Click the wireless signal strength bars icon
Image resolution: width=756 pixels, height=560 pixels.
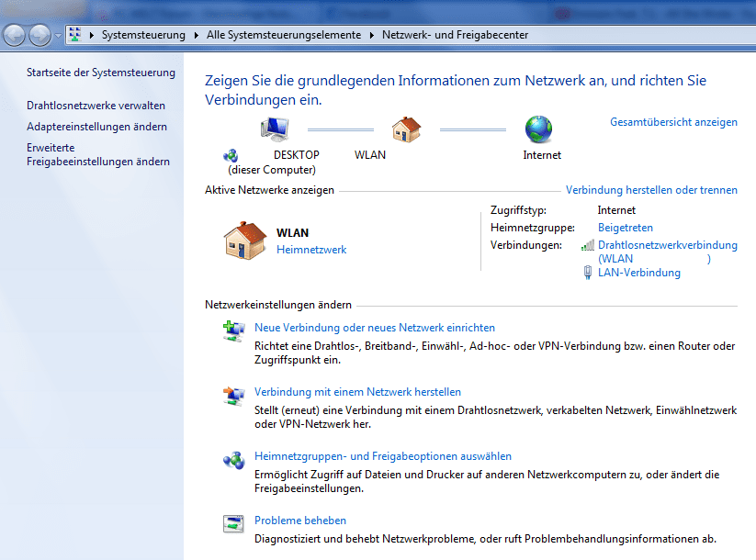point(587,245)
